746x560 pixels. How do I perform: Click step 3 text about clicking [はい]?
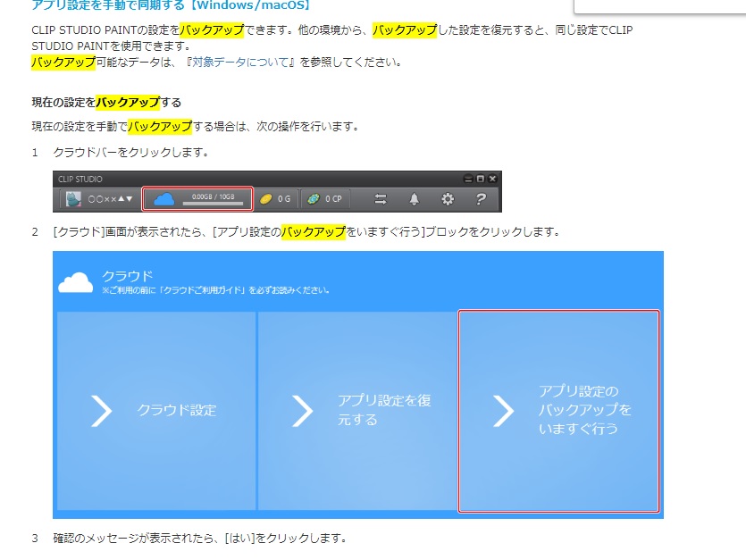coord(200,538)
